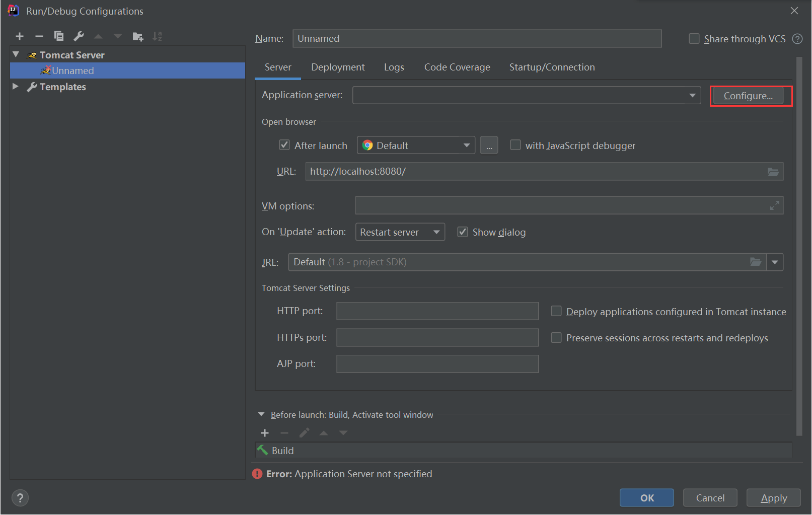
Task: Click the right panel vertical scrollbar
Action: (x=799, y=247)
